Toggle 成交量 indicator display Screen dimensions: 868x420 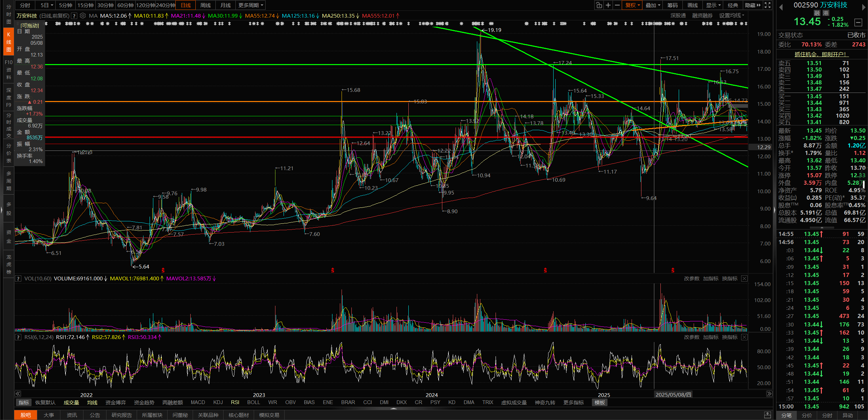[71, 402]
